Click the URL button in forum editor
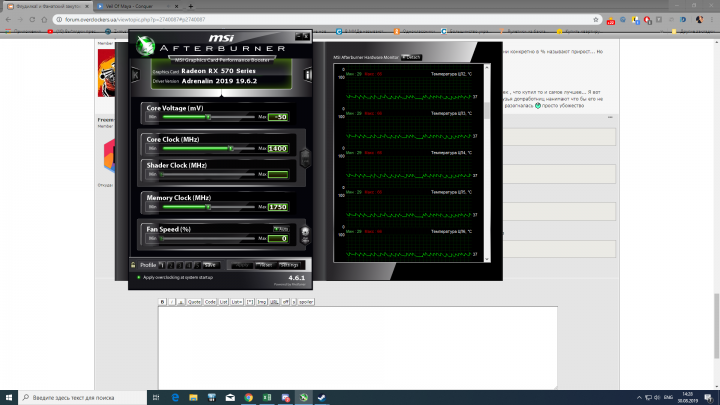720x405 pixels. click(x=274, y=302)
